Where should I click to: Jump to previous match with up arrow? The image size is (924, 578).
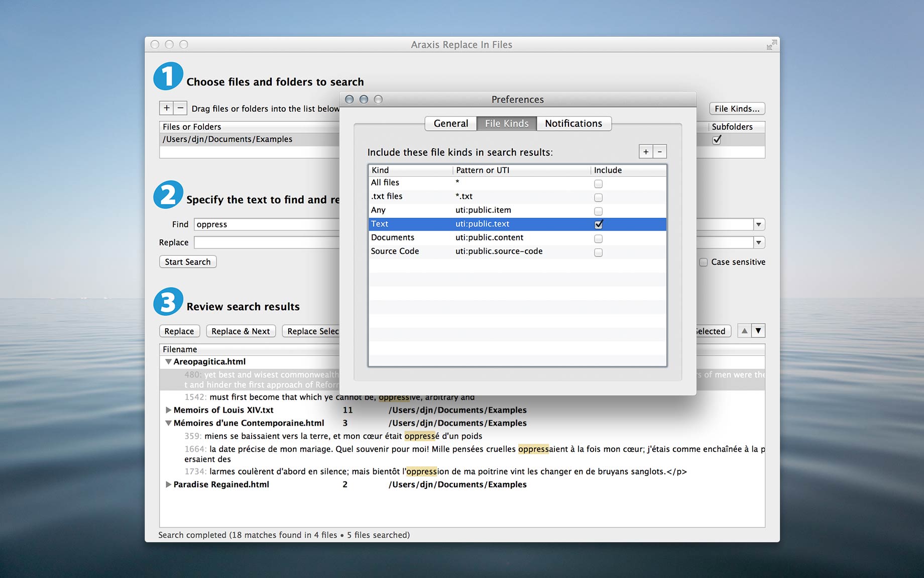click(x=744, y=331)
